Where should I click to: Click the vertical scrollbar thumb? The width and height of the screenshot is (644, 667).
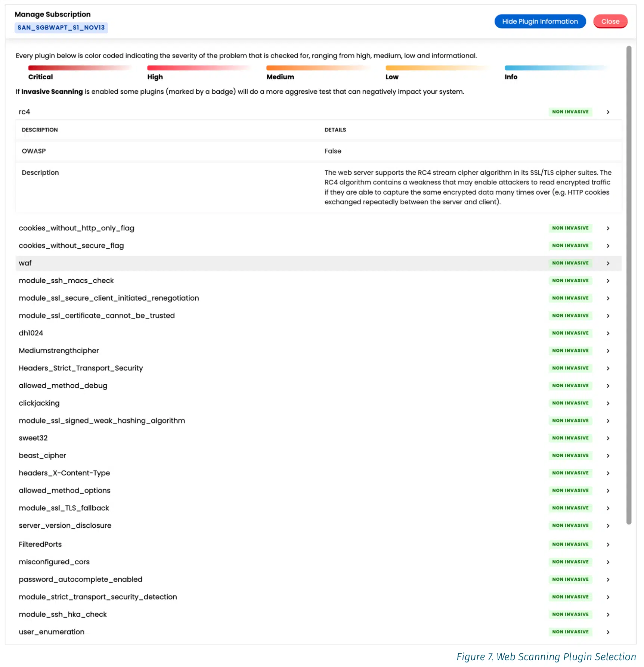pos(629,285)
